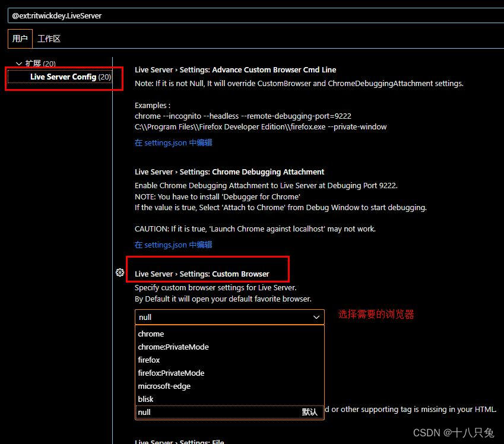Select Live Server Config in settings tree
The width and height of the screenshot is (504, 444).
click(59, 77)
